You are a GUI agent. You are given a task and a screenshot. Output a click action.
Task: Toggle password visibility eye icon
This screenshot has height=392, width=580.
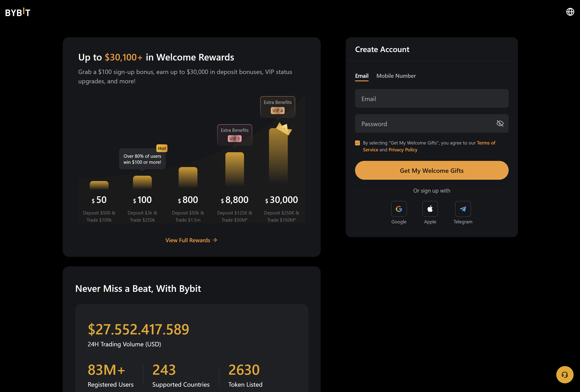tap(500, 123)
